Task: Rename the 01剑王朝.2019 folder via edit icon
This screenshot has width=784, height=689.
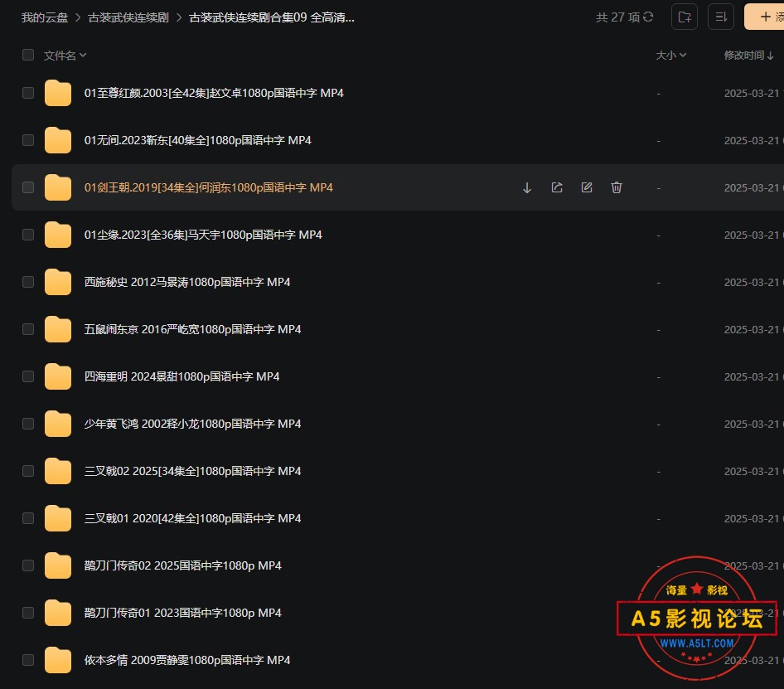Action: [x=587, y=187]
